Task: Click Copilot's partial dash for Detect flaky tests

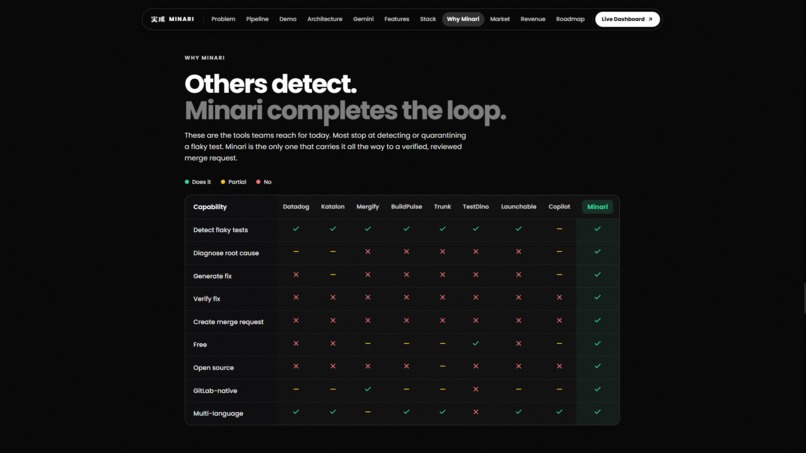Action: point(559,229)
